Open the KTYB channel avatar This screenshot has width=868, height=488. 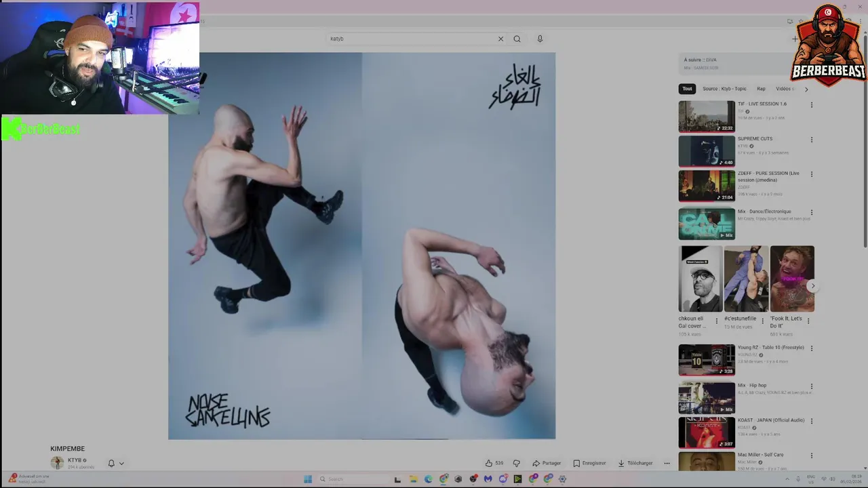(x=57, y=463)
